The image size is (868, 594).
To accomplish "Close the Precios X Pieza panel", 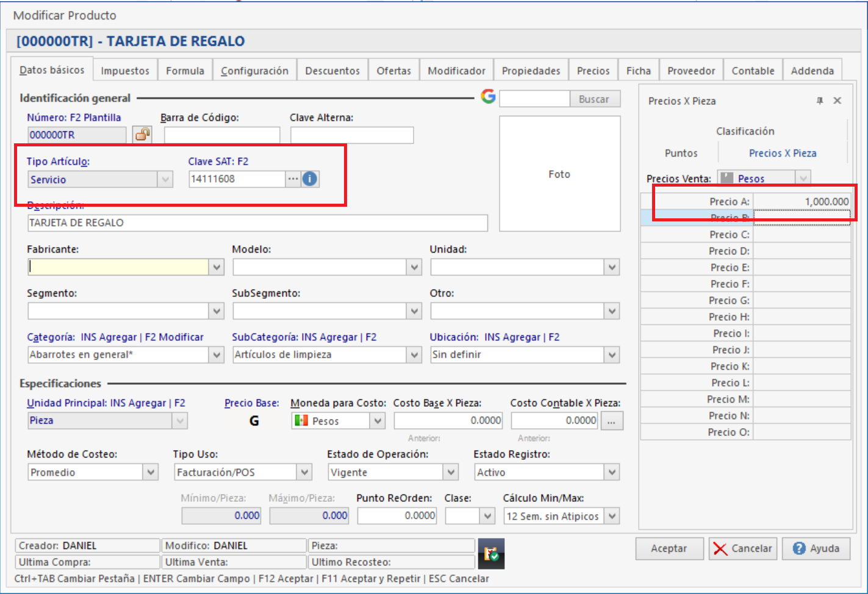I will tap(838, 101).
